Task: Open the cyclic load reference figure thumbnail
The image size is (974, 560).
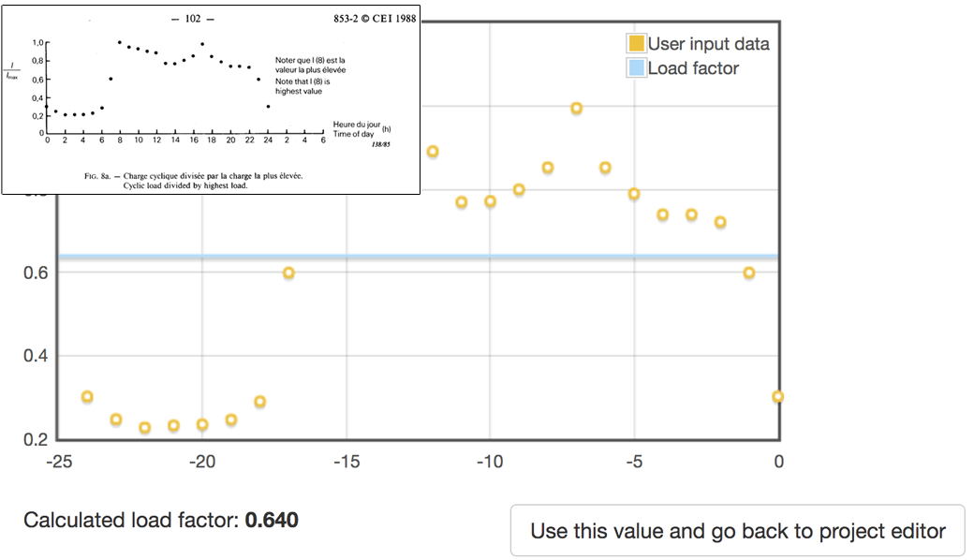Action: pos(210,98)
